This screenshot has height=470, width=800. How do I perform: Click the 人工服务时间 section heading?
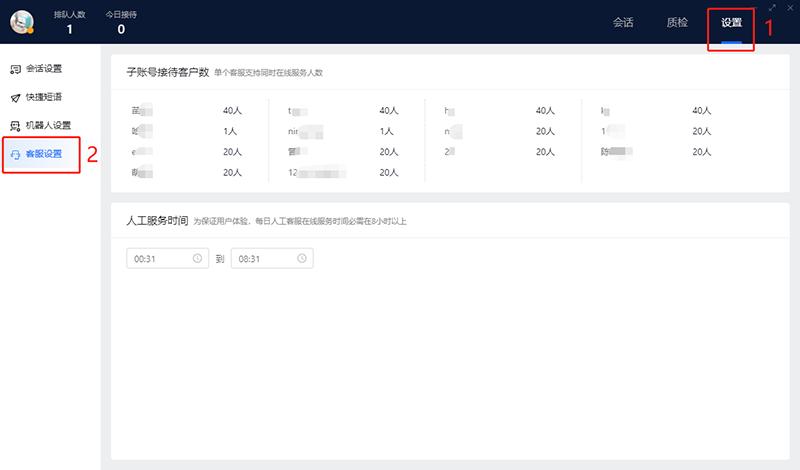(150, 220)
